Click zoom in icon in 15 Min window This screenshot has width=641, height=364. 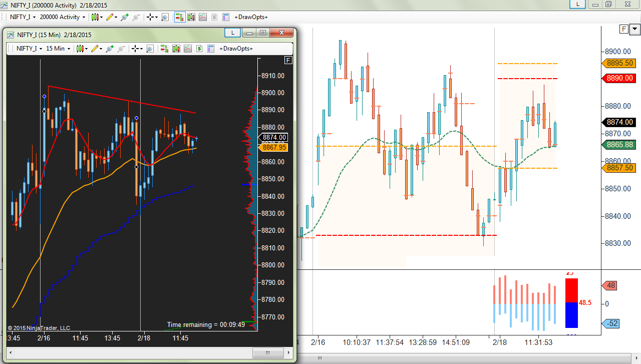pyautogui.click(x=109, y=49)
